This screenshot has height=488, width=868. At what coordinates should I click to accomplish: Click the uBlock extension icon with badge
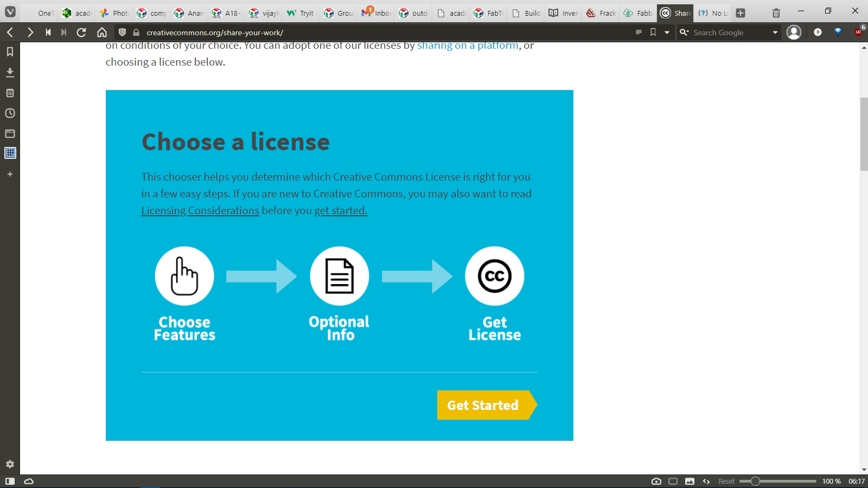(x=859, y=31)
